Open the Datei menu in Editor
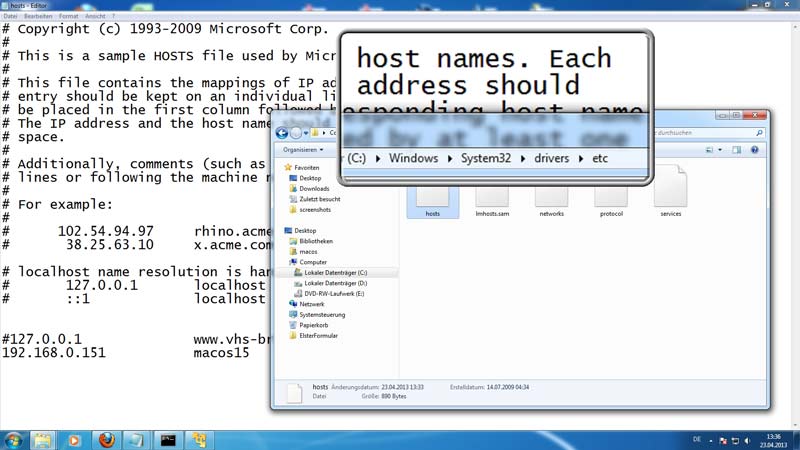This screenshot has width=800, height=450. (10, 16)
